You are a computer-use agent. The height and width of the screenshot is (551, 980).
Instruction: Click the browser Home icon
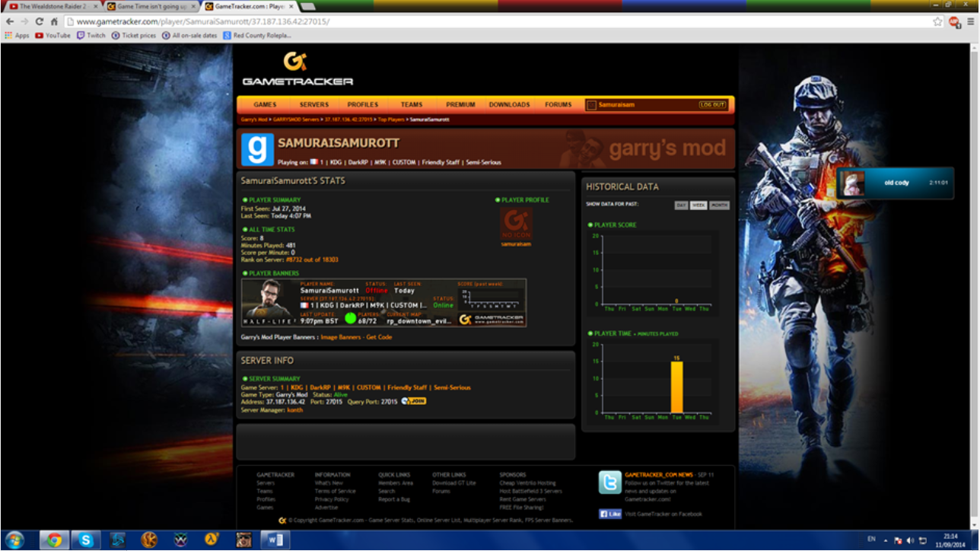click(x=54, y=21)
